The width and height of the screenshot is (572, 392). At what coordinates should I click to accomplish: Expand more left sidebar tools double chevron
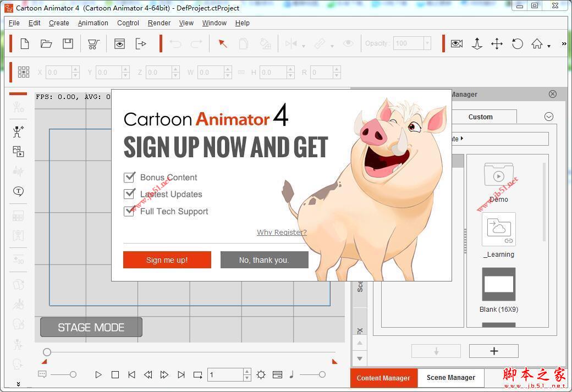18,384
